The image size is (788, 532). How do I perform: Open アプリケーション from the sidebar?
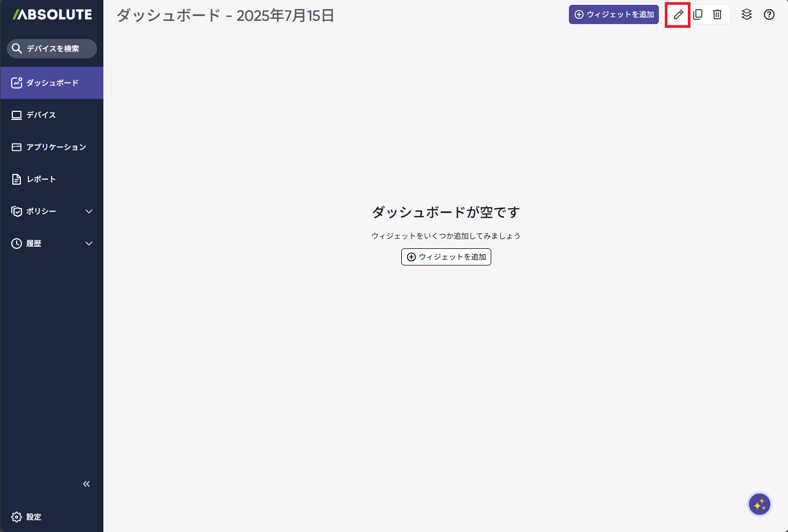(x=56, y=147)
